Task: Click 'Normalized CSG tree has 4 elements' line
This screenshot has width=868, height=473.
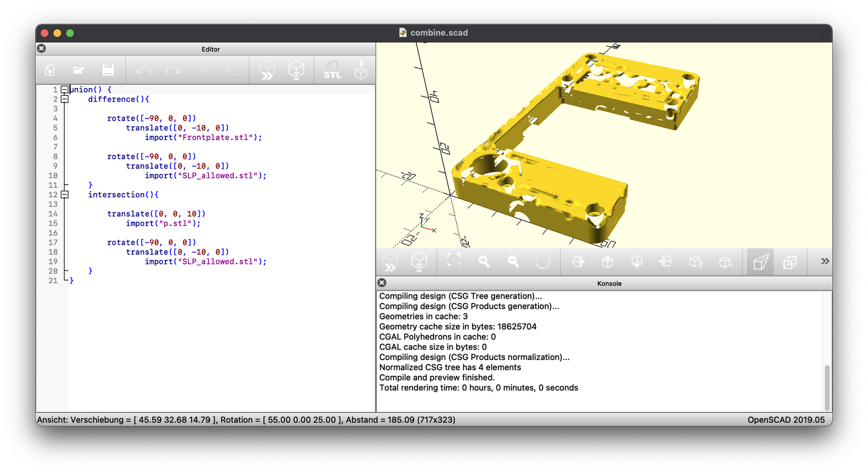Action: (450, 367)
